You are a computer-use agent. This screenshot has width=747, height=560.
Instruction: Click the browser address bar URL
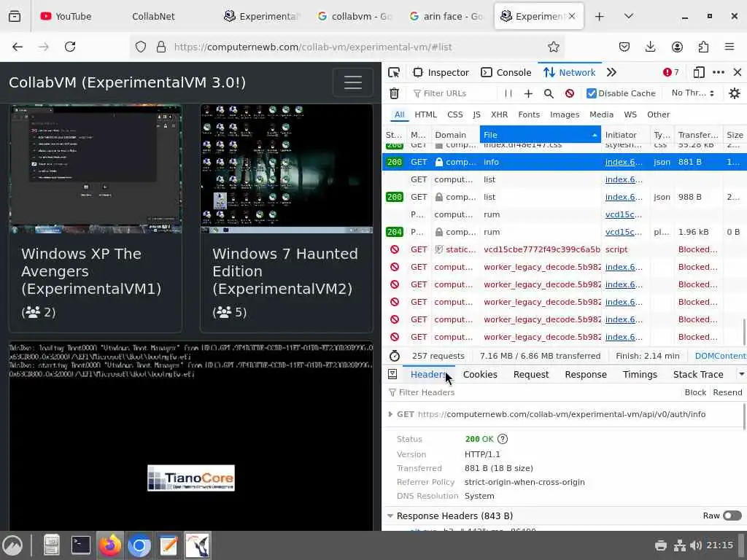(x=313, y=47)
